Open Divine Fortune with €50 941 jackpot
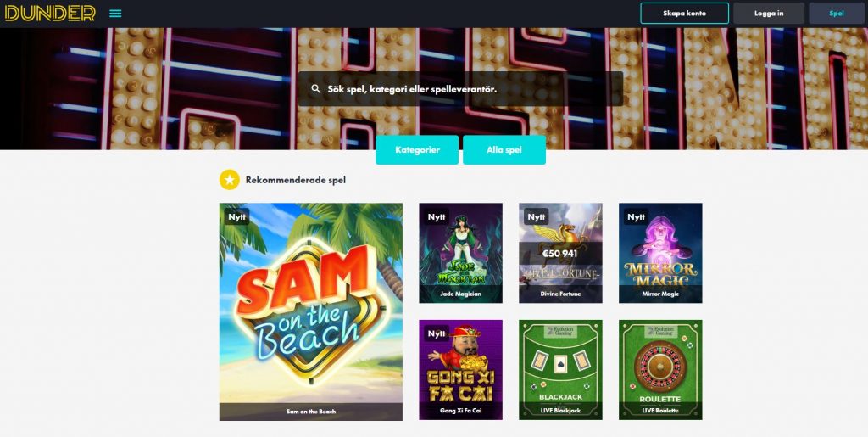The image size is (868, 437). coord(560,253)
